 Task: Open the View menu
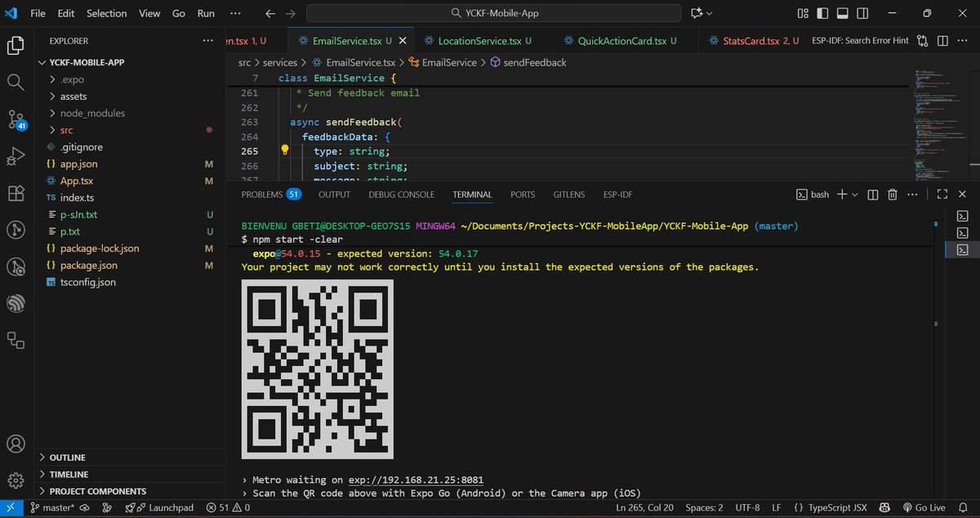pyautogui.click(x=149, y=13)
